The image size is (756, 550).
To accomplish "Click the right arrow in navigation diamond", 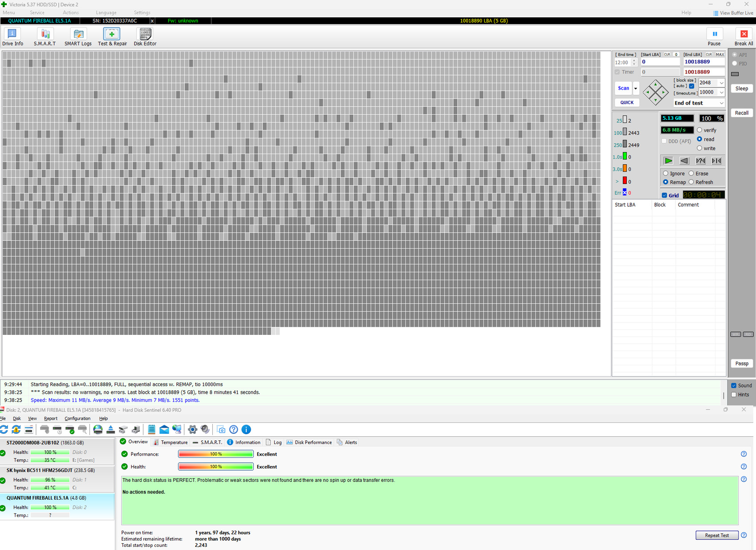I will pos(663,92).
